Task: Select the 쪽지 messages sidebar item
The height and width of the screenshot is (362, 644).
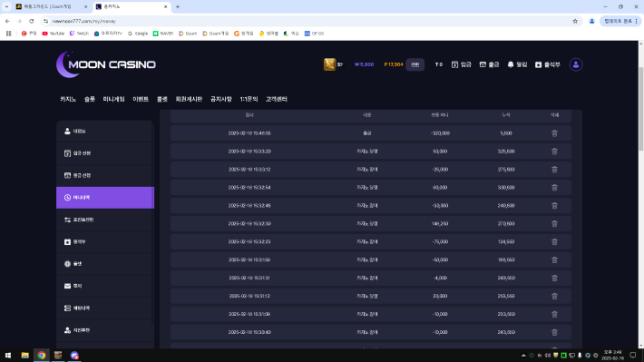Action: [x=105, y=286]
